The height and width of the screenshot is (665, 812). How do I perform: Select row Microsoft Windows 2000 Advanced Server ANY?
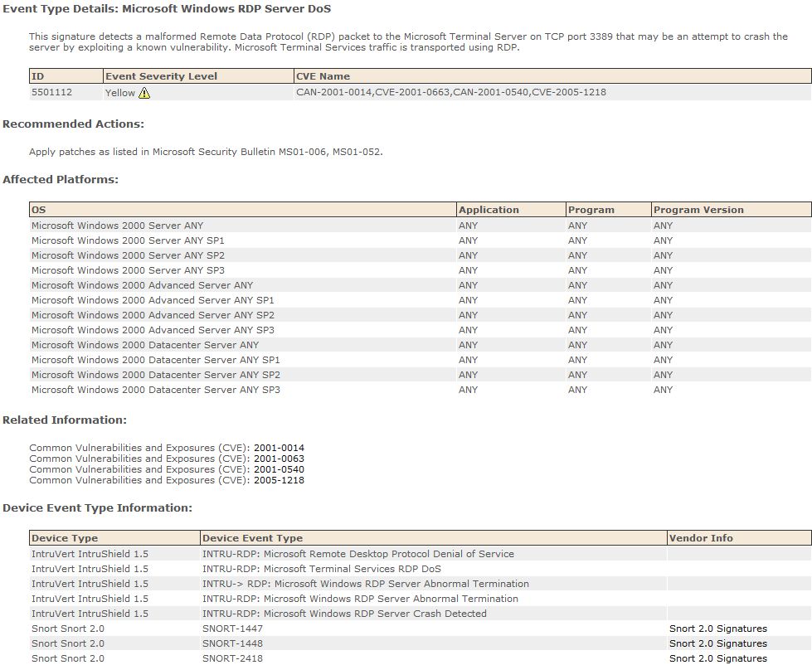click(421, 285)
